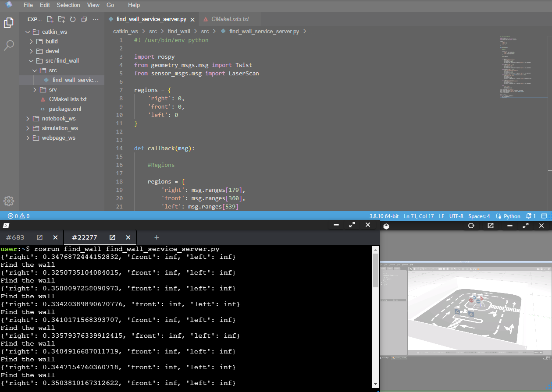Switch to the CMakeLists.txt editor tab

click(x=230, y=19)
